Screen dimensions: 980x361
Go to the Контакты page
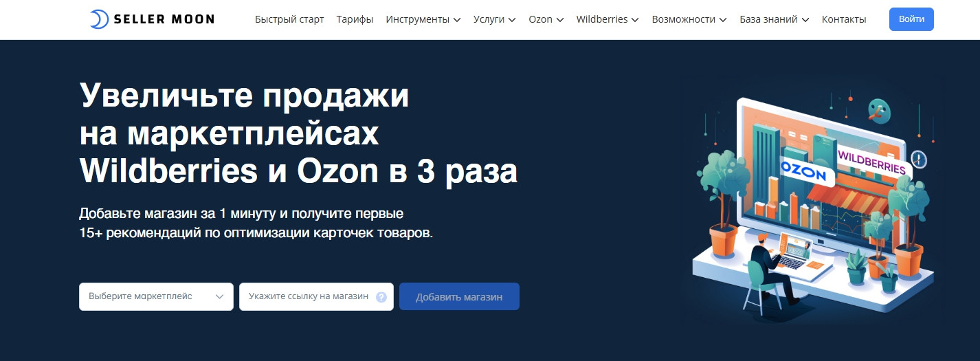click(844, 19)
